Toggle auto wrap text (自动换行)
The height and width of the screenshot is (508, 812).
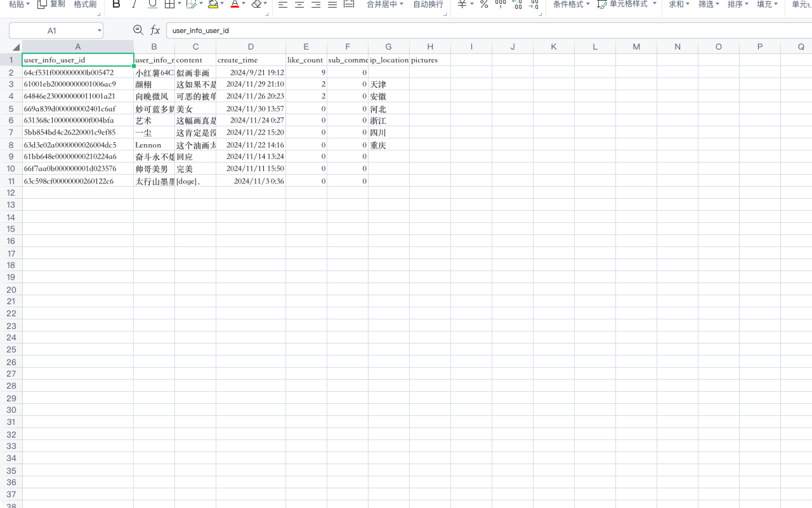coord(428,4)
